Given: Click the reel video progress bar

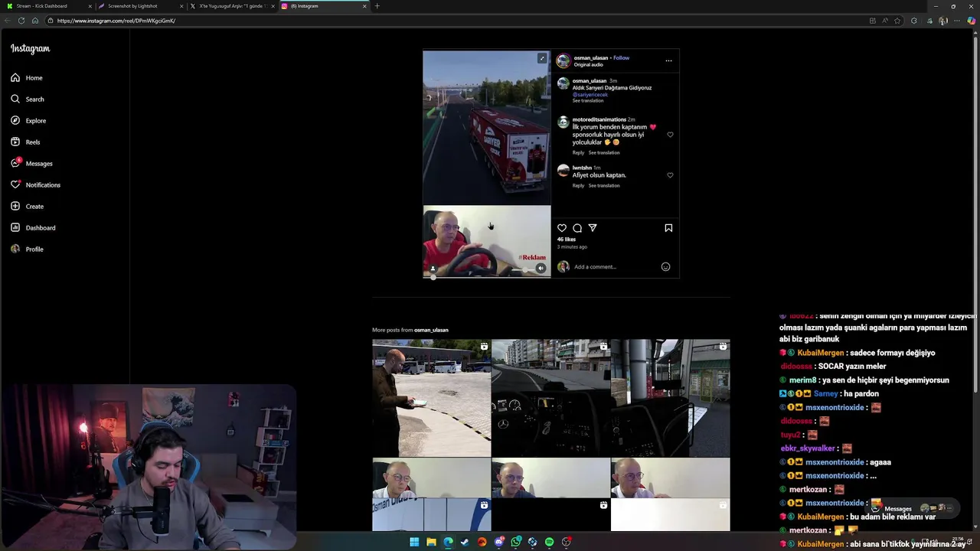Looking at the screenshot, I should point(487,276).
